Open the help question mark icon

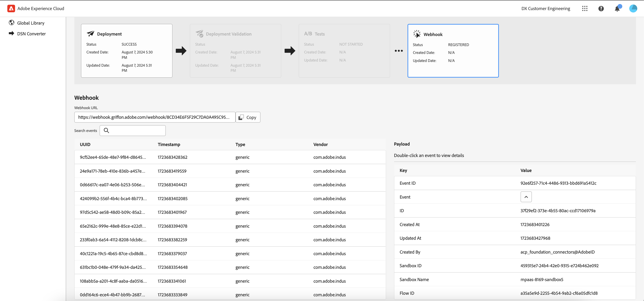click(601, 8)
